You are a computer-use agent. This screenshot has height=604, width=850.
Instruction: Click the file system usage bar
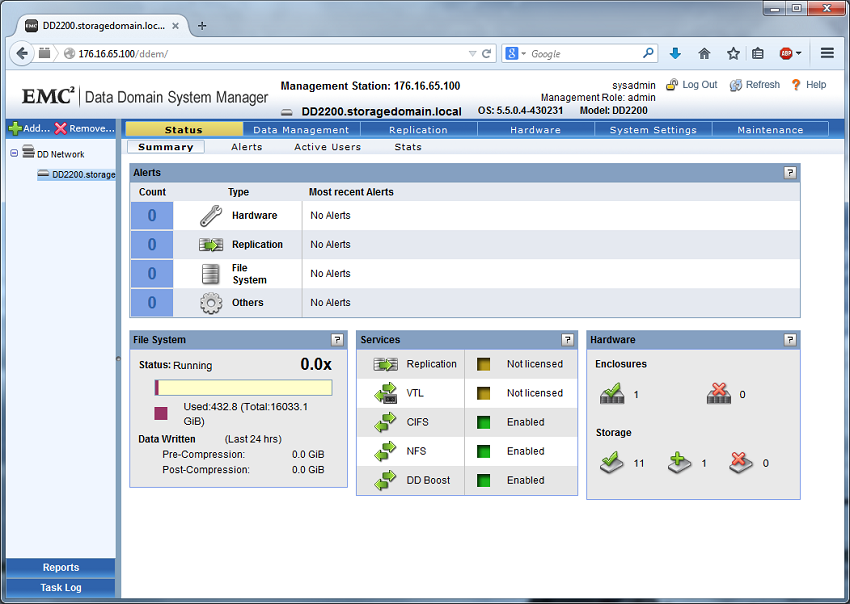[243, 388]
